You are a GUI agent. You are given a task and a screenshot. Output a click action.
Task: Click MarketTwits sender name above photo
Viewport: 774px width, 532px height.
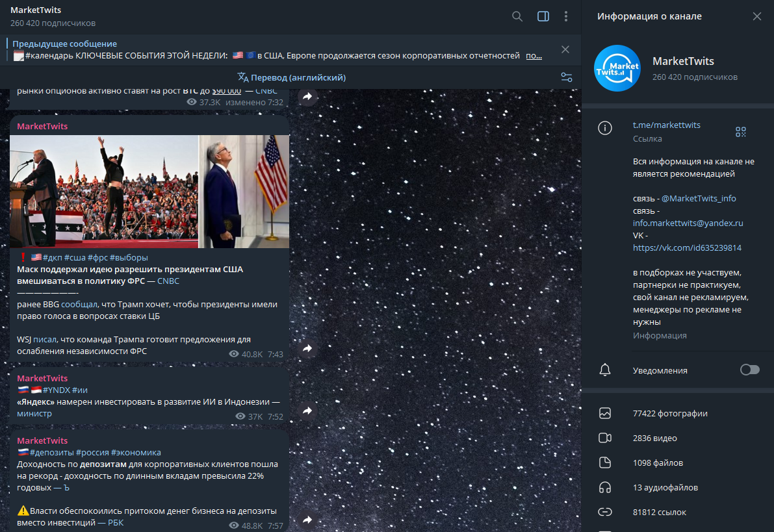point(42,126)
